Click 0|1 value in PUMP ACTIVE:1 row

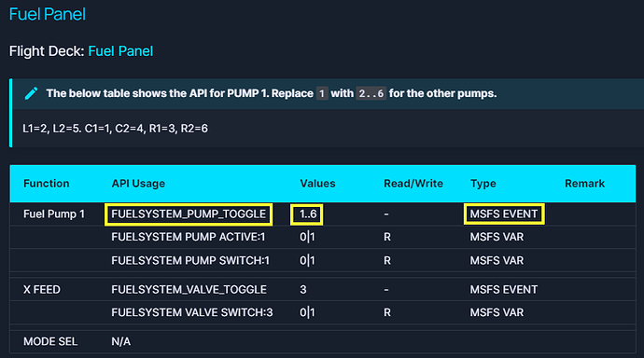(307, 237)
